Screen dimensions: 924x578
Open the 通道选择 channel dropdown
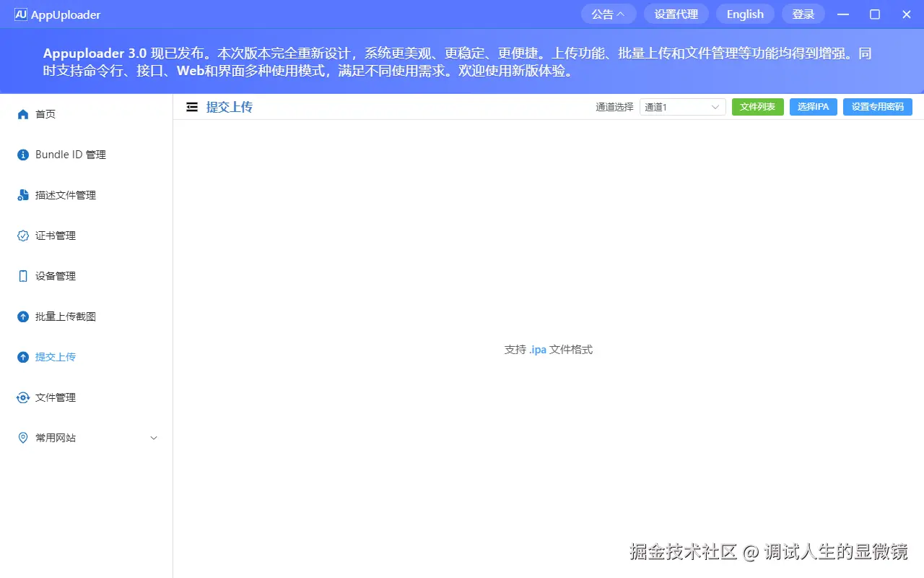681,106
